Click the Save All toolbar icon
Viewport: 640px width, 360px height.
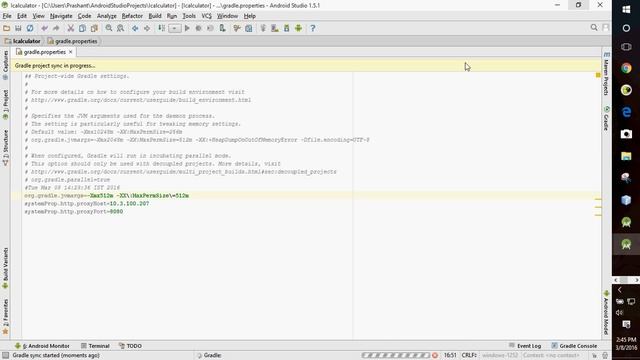18,28
